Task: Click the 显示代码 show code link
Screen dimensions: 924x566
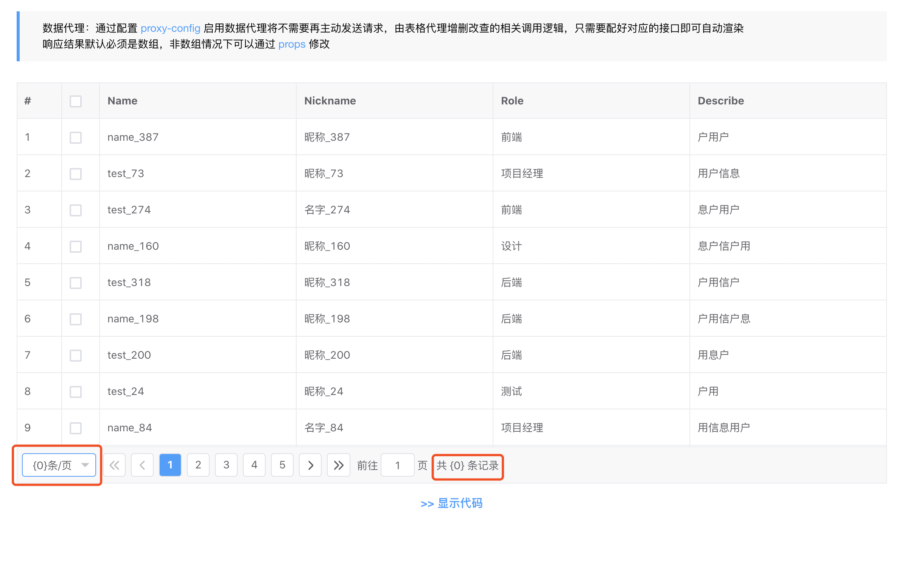Action: pos(452,503)
